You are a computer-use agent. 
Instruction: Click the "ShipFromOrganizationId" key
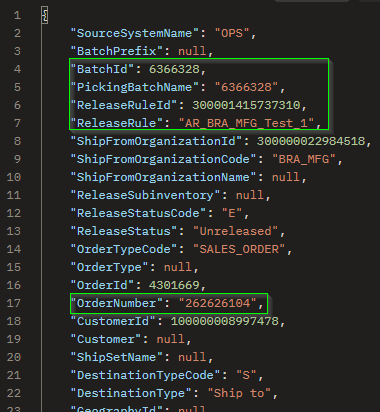click(156, 141)
